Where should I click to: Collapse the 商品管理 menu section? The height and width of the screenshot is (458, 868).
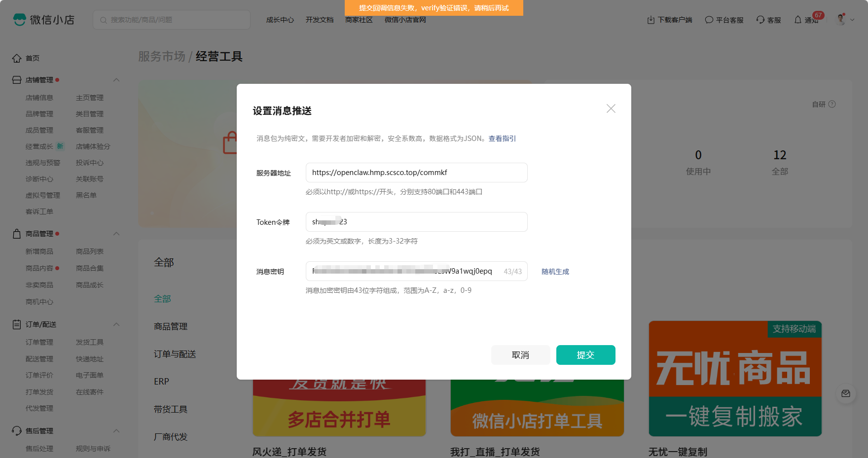tap(116, 234)
